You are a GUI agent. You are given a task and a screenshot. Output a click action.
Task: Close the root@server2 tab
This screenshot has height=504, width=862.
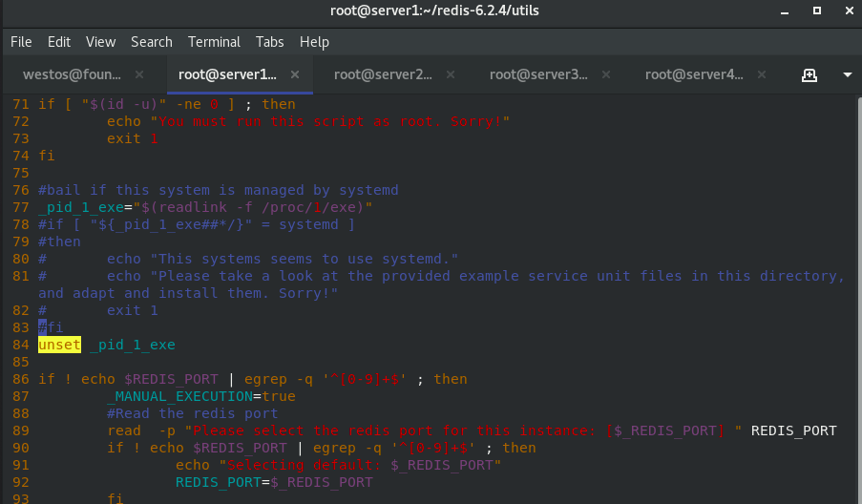(x=451, y=74)
